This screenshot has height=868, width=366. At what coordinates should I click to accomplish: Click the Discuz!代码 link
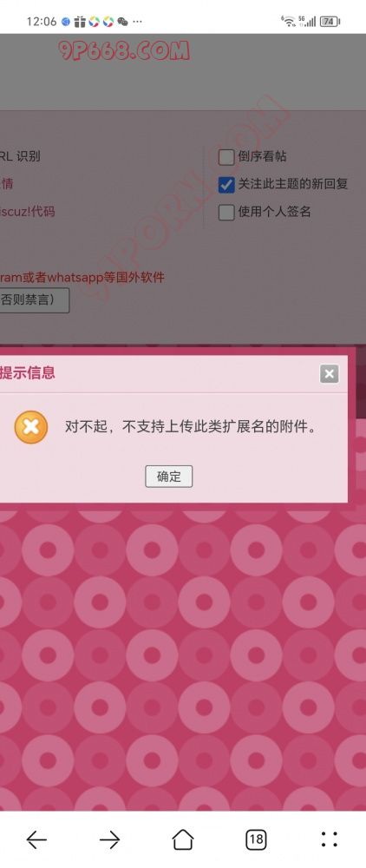(x=28, y=212)
